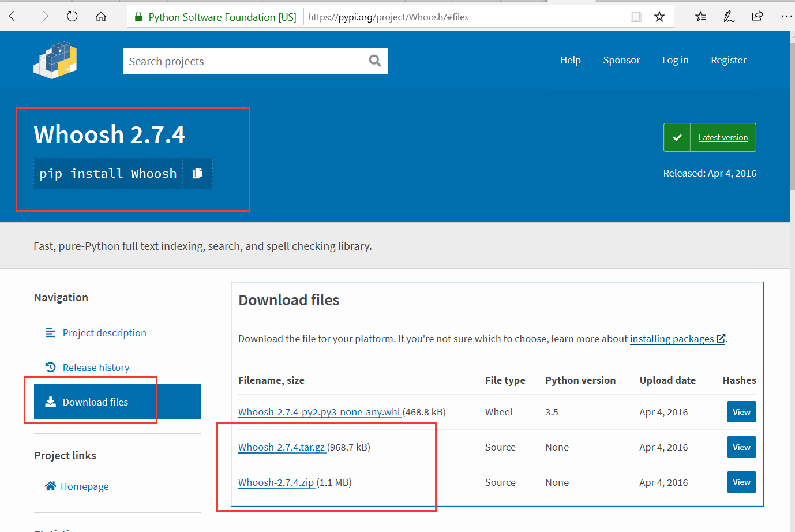View hashes for the tar.gz file
Viewport: 795px width, 532px height.
[741, 447]
